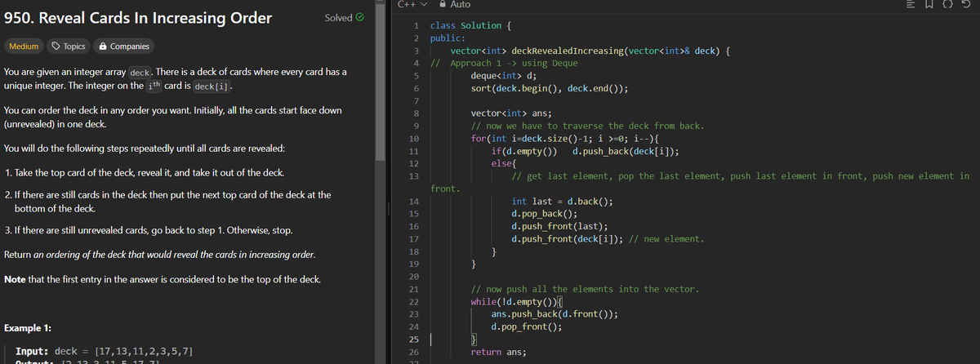The height and width of the screenshot is (364, 980).
Task: Click the lock icon on Companies
Action: tap(102, 47)
